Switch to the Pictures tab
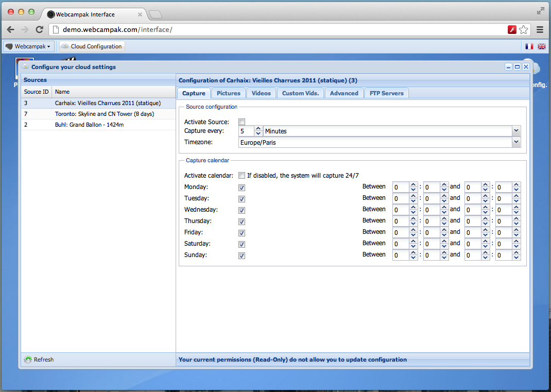Viewport: 551px width, 392px height. click(229, 93)
